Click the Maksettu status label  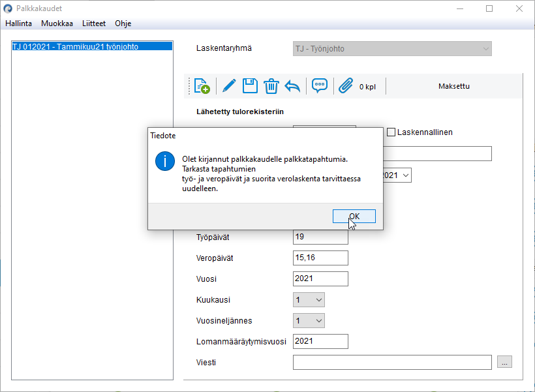pos(454,86)
